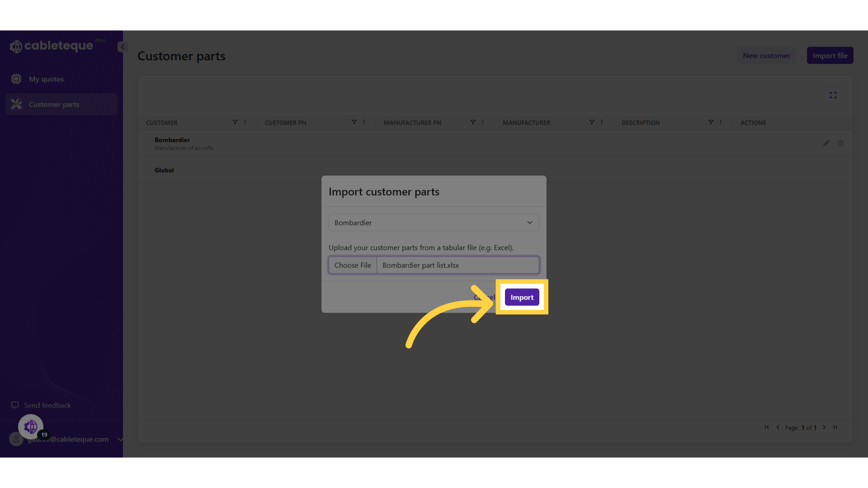Switch to the Customer parts section
868x488 pixels.
pyautogui.click(x=54, y=104)
